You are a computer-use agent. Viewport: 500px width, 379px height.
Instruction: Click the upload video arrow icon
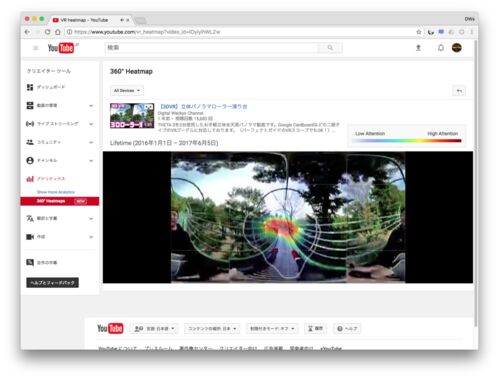click(418, 48)
